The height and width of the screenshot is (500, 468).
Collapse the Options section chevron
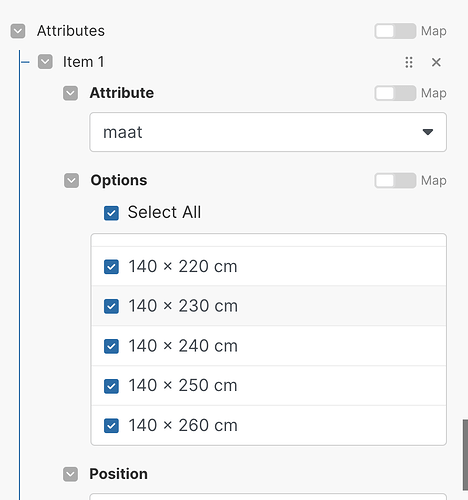(71, 181)
